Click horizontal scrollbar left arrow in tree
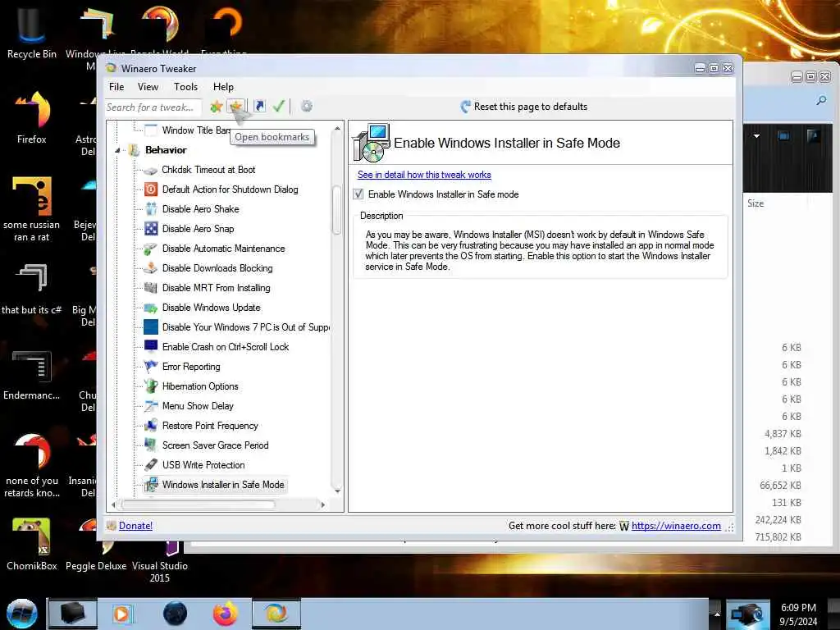 tap(113, 504)
